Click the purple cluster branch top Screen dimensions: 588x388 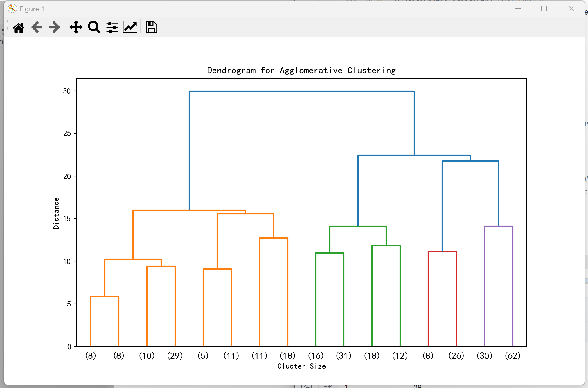pos(499,226)
